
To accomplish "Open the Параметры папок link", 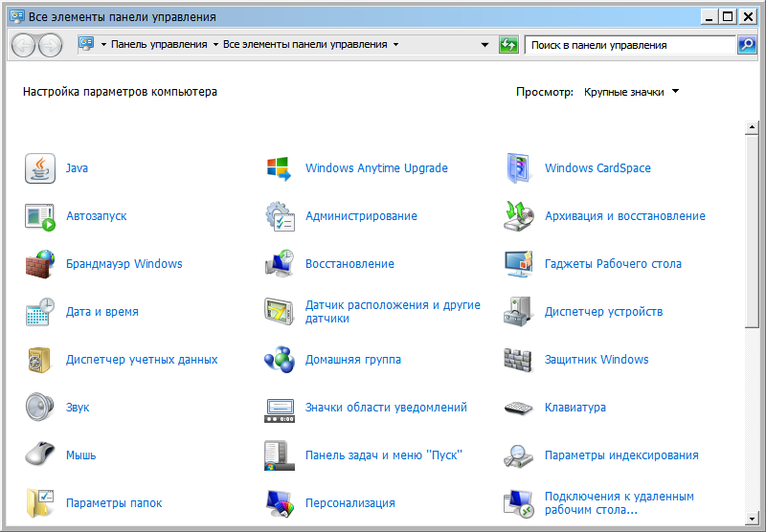I will (x=114, y=503).
